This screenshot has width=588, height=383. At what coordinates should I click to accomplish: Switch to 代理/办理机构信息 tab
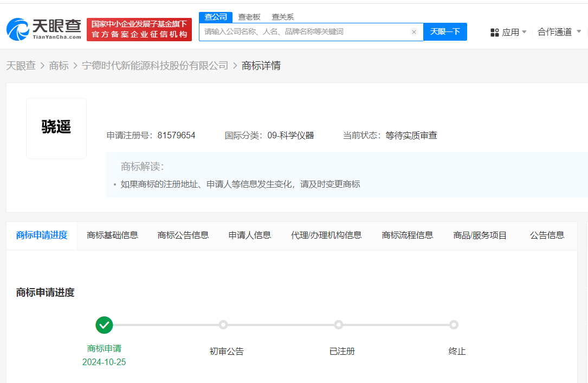point(326,235)
